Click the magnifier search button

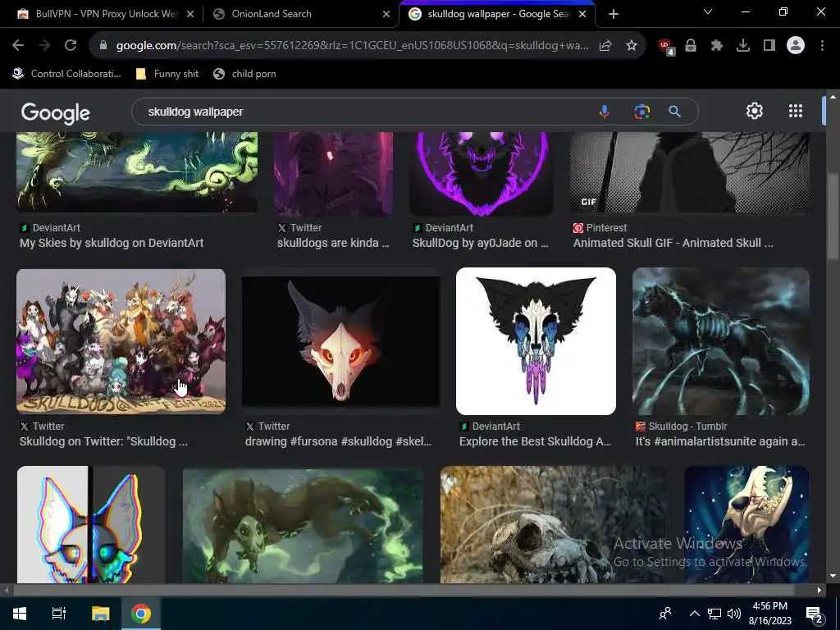click(x=674, y=112)
